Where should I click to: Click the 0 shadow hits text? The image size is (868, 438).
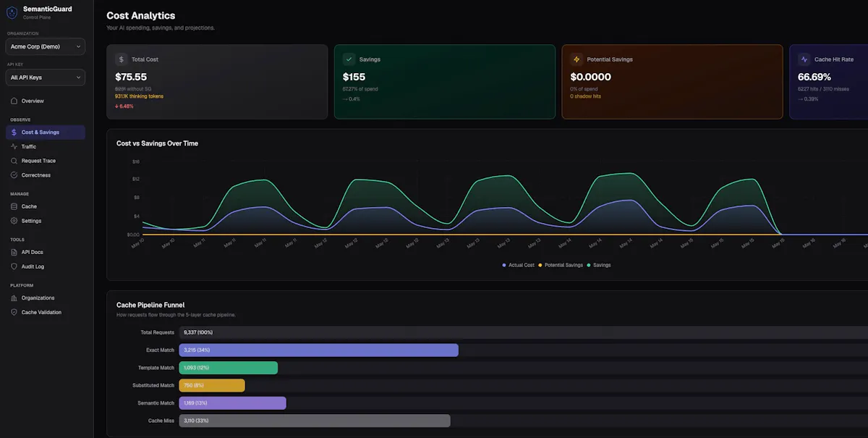click(x=585, y=96)
